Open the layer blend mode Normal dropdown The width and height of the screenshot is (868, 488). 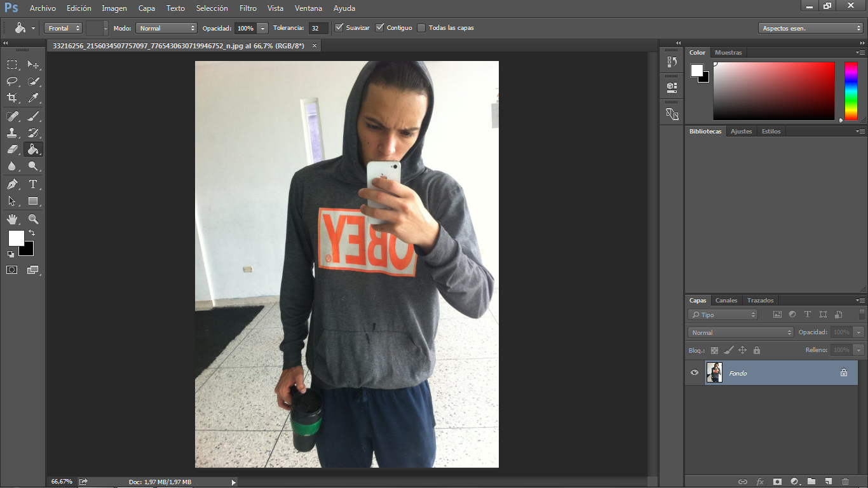(741, 332)
